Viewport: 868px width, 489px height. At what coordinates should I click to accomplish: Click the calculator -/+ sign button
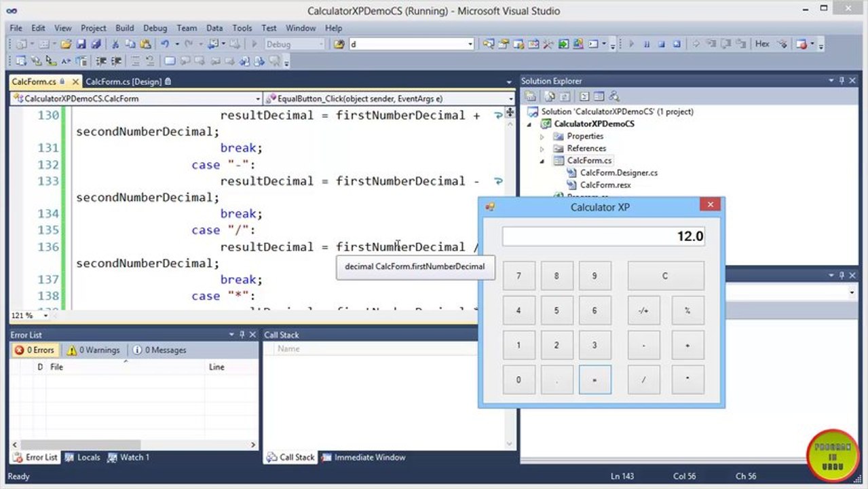point(643,310)
